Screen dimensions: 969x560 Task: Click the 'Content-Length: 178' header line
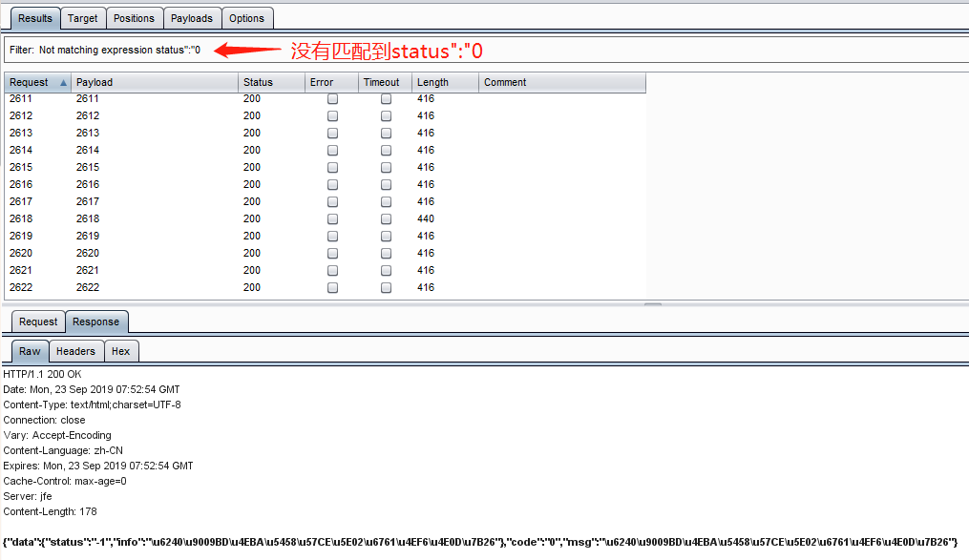tap(50, 512)
